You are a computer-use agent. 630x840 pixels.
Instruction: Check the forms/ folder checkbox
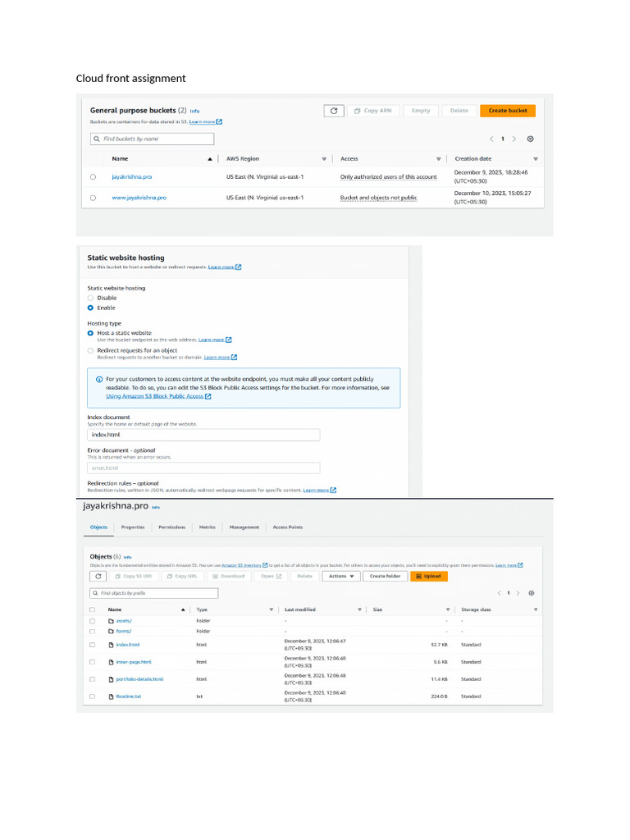(x=92, y=631)
